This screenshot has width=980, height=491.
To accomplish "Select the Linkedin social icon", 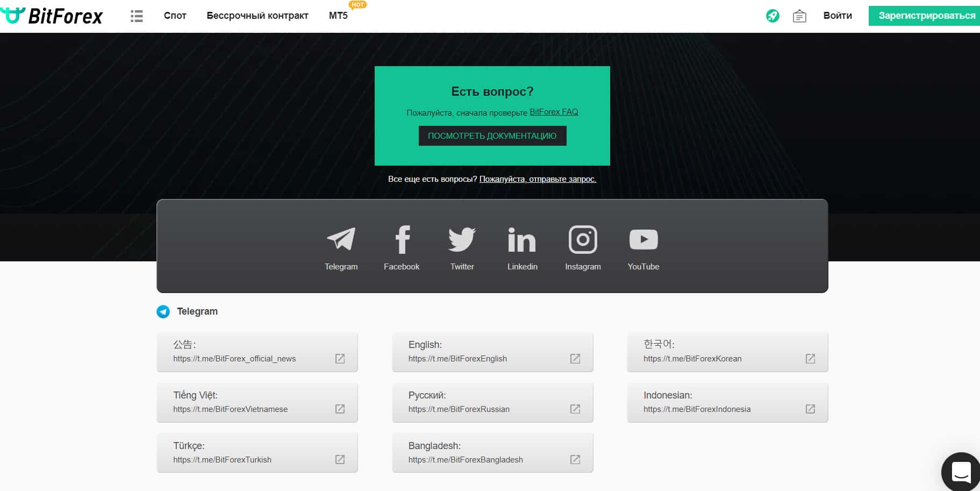I will point(522,239).
